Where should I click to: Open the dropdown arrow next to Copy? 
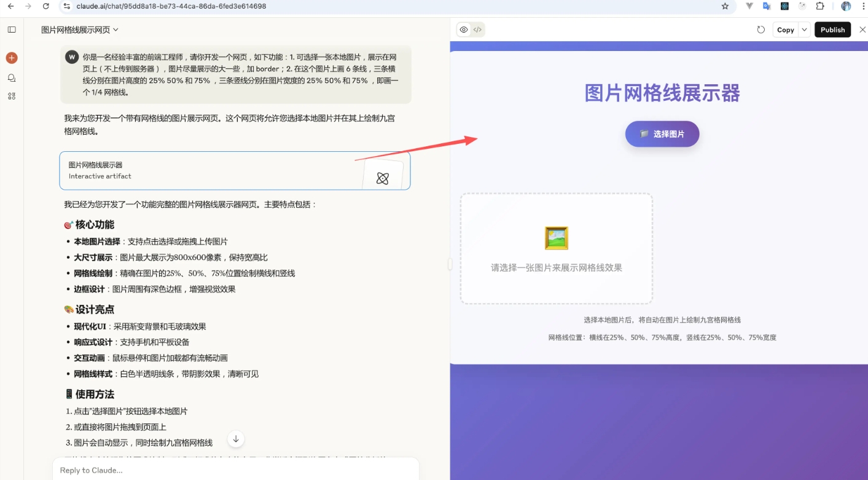click(805, 30)
